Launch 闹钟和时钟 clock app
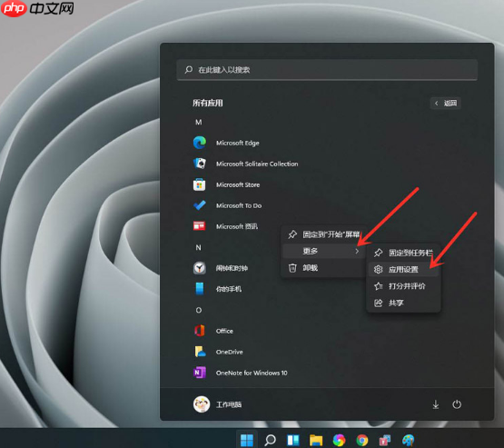The width and height of the screenshot is (504, 448). (220, 268)
